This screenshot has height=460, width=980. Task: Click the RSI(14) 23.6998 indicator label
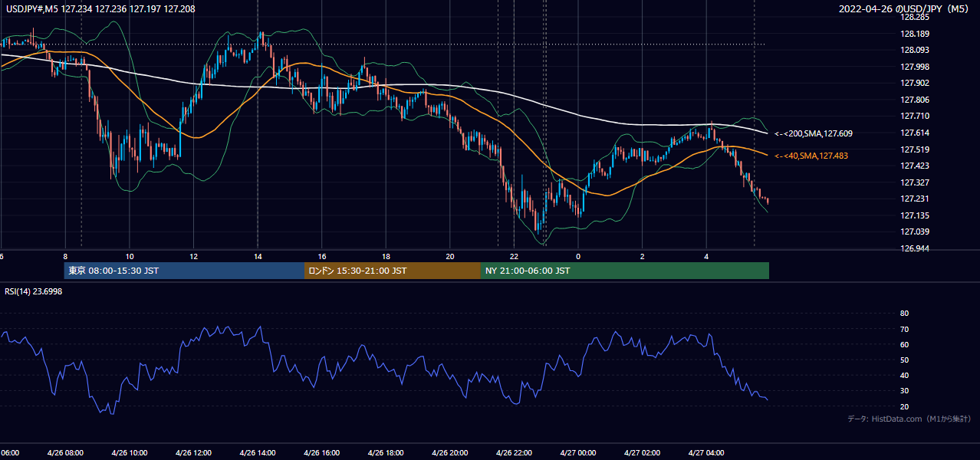[34, 291]
